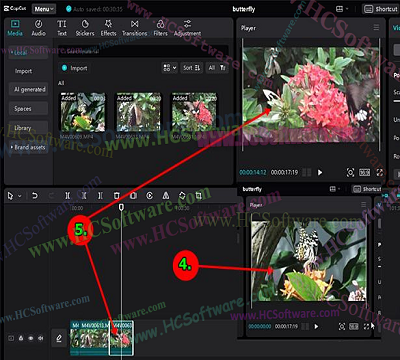The width and height of the screenshot is (400, 360).
Task: Select the third thumbnail with red flower
Action: click(x=194, y=113)
